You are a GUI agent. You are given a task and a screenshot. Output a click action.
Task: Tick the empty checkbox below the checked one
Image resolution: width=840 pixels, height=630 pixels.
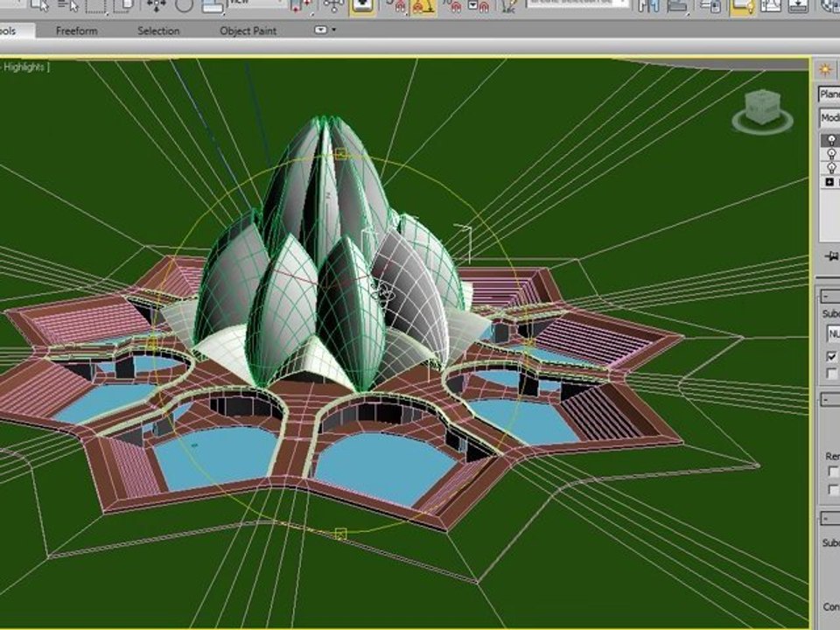click(x=831, y=374)
